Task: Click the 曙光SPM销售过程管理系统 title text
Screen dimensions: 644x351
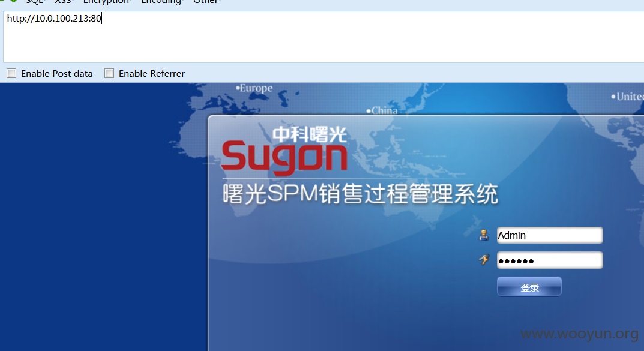Action: pyautogui.click(x=360, y=194)
